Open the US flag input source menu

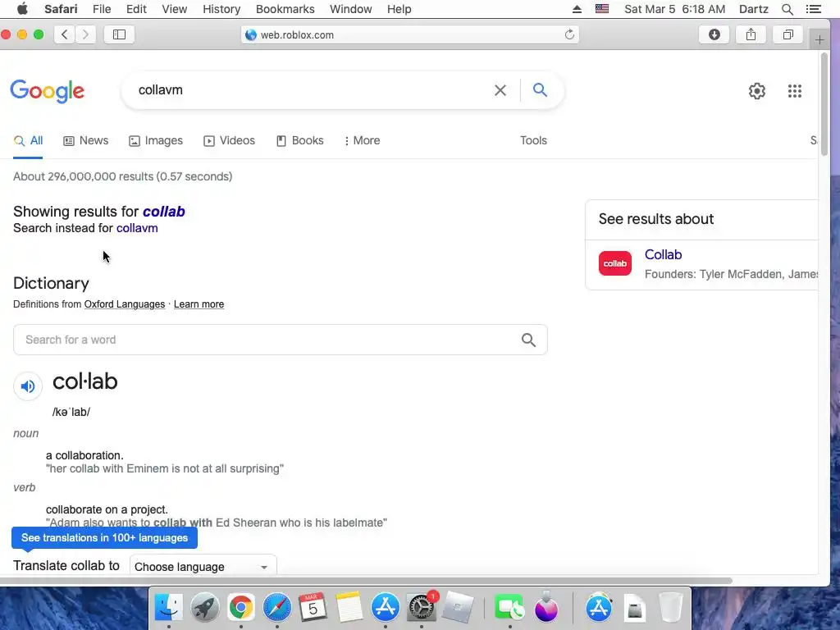point(602,9)
